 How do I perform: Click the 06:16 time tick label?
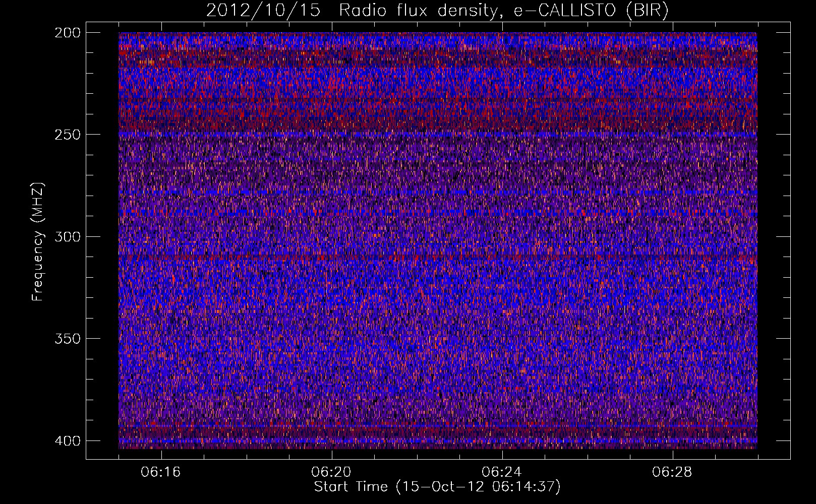[x=161, y=472]
